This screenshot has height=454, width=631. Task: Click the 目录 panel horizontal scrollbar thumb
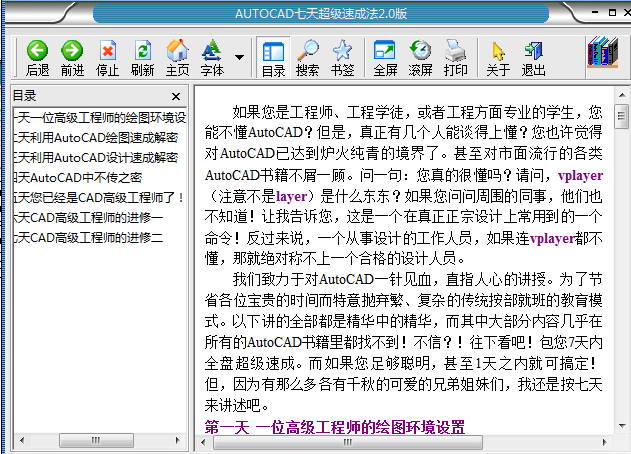coord(96,440)
